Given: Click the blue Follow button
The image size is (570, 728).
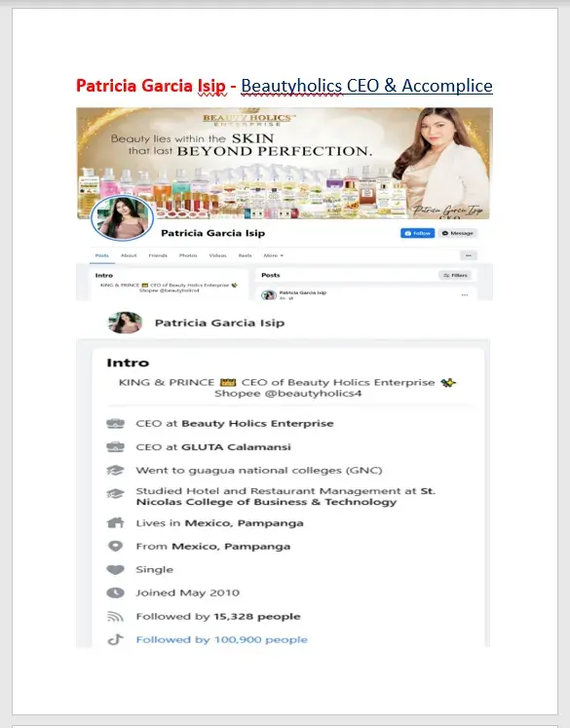Looking at the screenshot, I should [417, 233].
